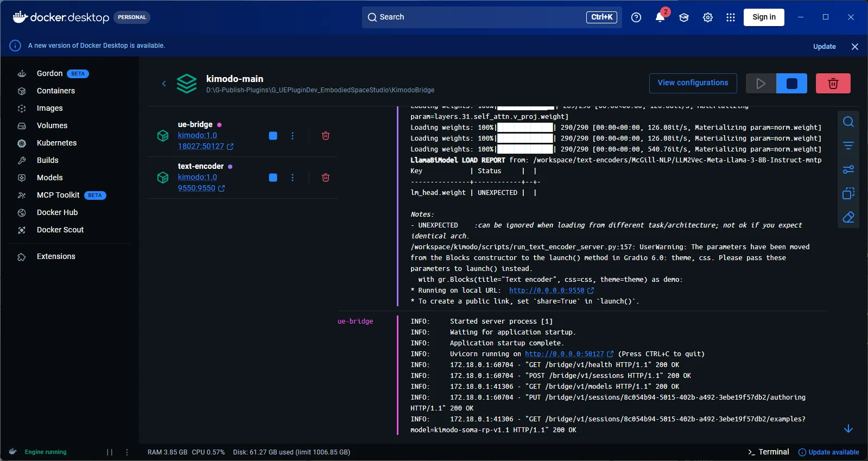Image resolution: width=868 pixels, height=461 pixels.
Task: Open the apps grid menu
Action: [x=731, y=17]
